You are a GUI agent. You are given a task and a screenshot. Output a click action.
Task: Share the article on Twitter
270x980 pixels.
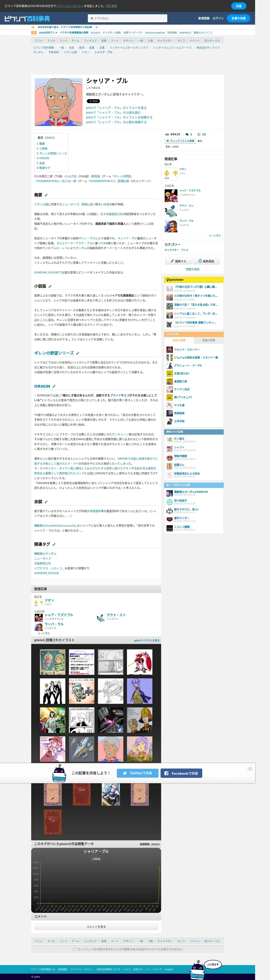[137, 773]
